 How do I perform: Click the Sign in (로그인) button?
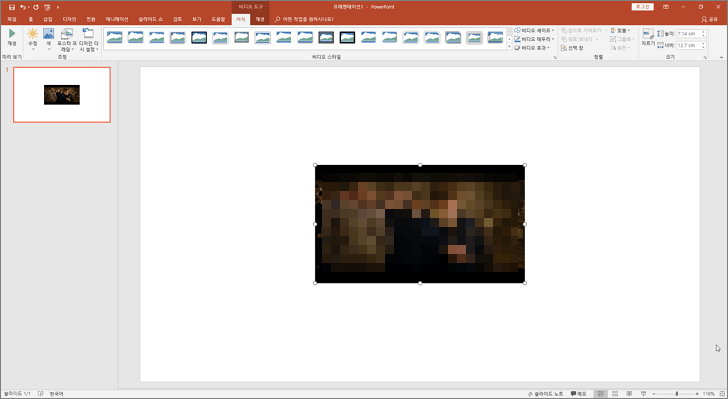click(643, 7)
